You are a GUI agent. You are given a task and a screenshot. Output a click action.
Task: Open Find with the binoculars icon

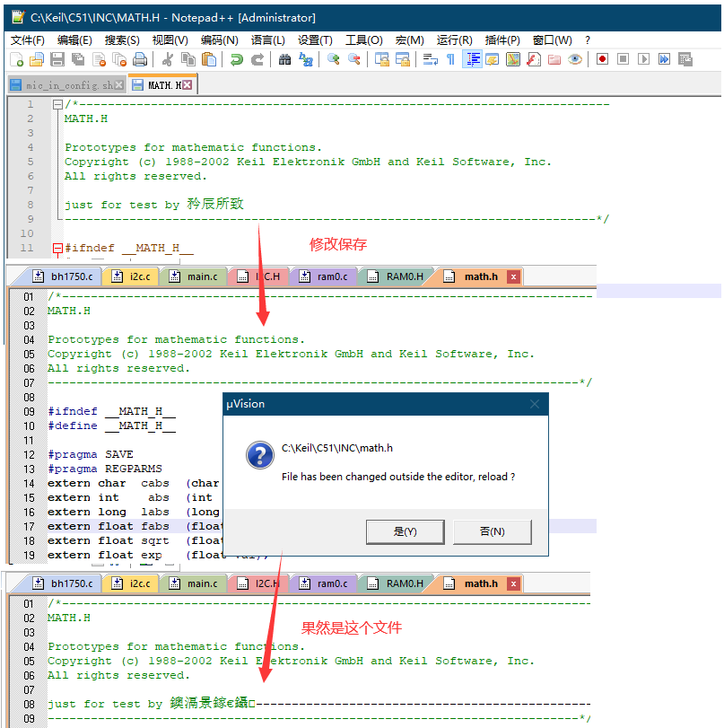285,59
